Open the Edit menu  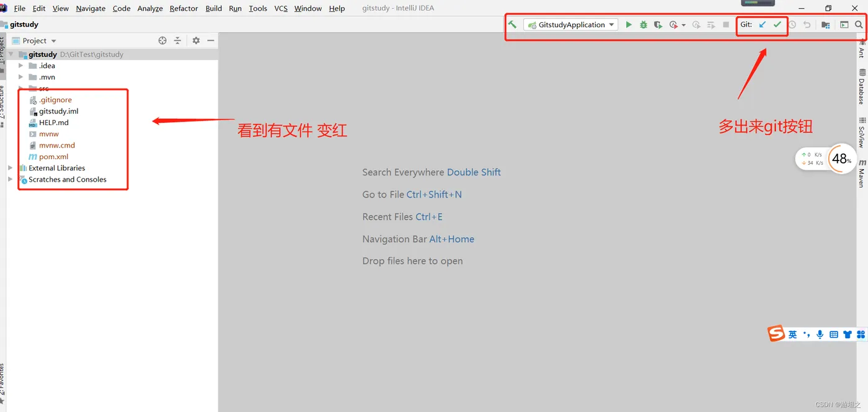(39, 8)
